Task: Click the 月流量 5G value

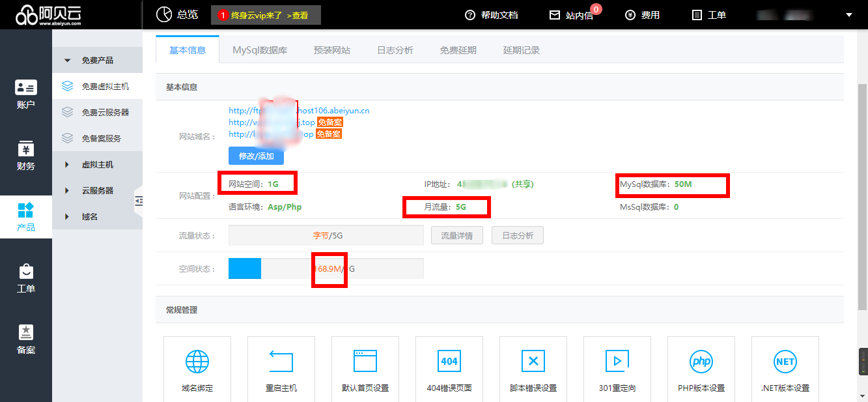Action: [x=460, y=207]
